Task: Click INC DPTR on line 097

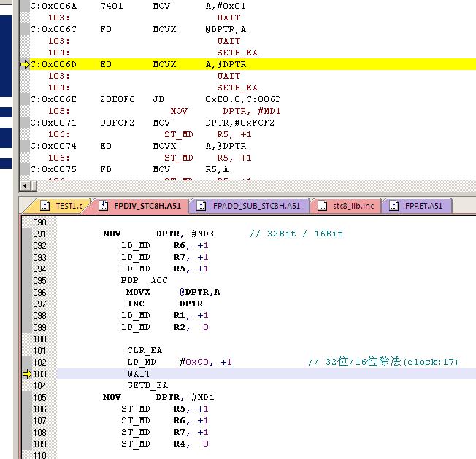Action: (165, 304)
